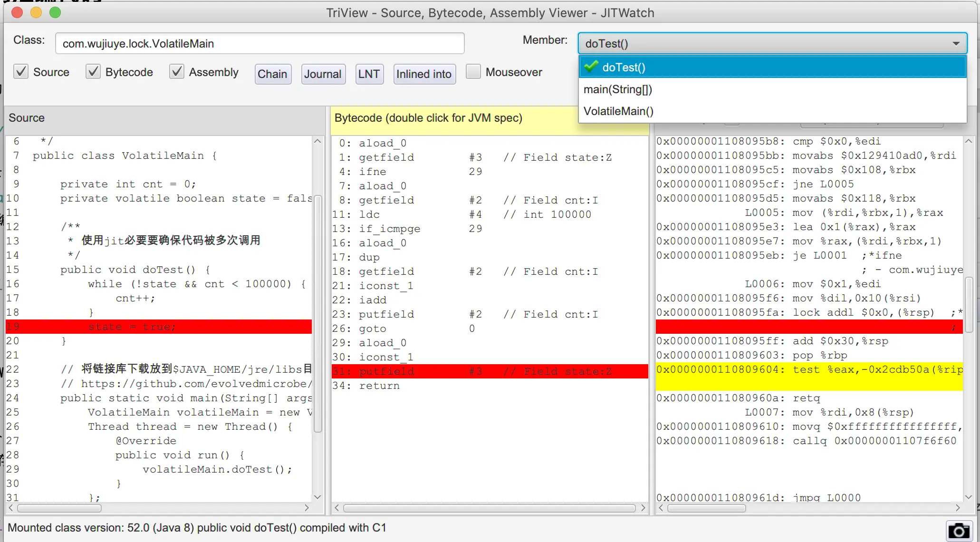Click the source horizontal scroll-right arrow
The height and width of the screenshot is (542, 980).
pos(307,508)
